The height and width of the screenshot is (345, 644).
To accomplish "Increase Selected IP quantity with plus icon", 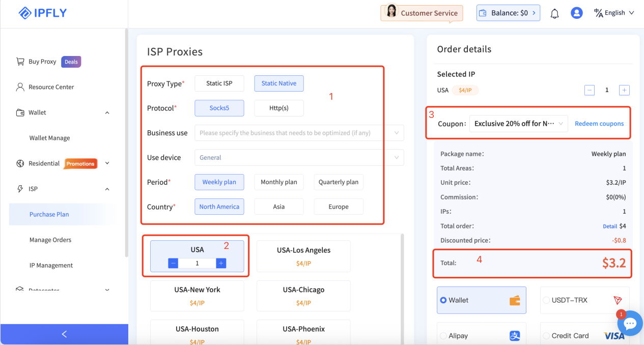I will [x=624, y=90].
